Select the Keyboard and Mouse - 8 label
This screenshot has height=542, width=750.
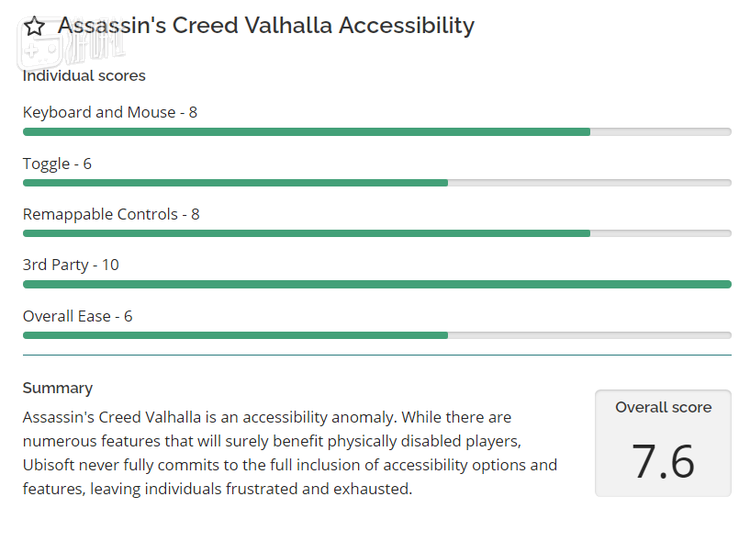click(x=110, y=112)
